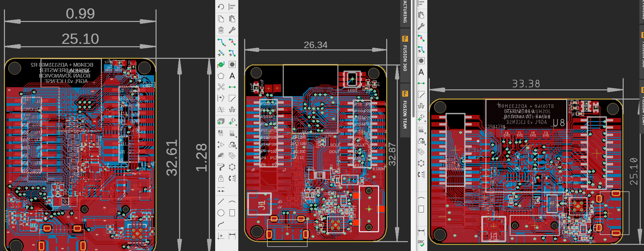Select the Delete trash can tool
The height and width of the screenshot is (251, 644).
(x=221, y=30)
